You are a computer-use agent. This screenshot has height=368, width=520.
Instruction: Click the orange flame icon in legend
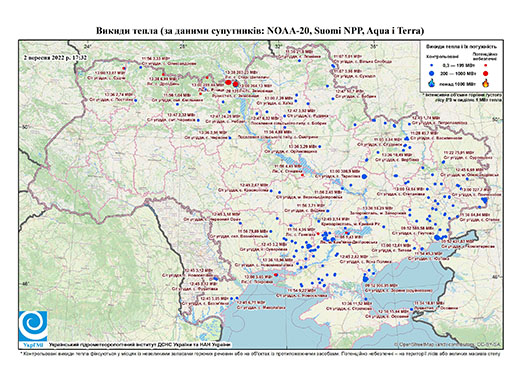click(486, 83)
